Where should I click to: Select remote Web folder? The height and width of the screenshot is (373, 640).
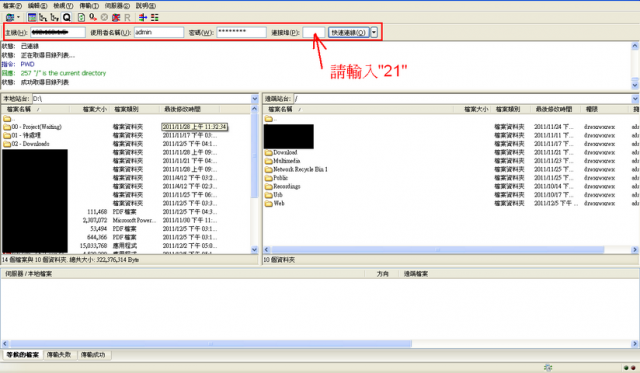[275, 204]
